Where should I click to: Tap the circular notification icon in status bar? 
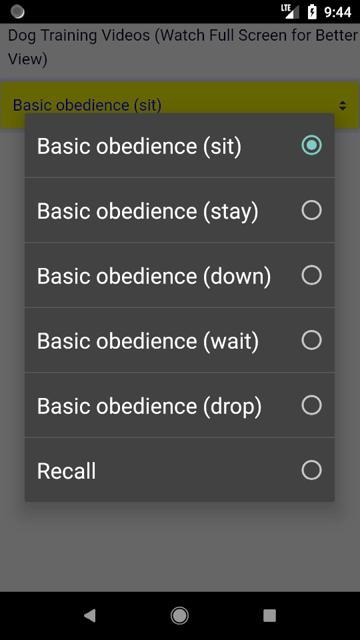[x=18, y=12]
